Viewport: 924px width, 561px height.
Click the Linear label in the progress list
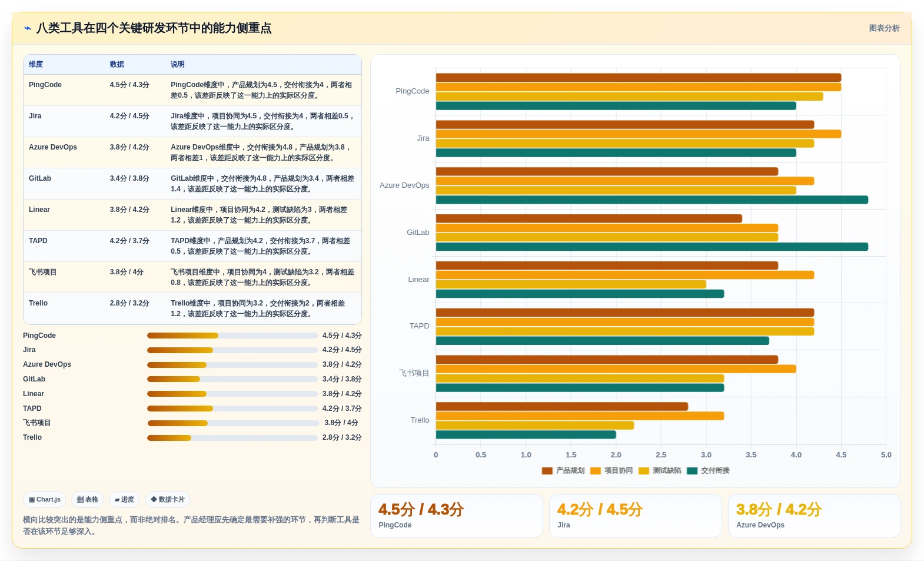tap(34, 394)
